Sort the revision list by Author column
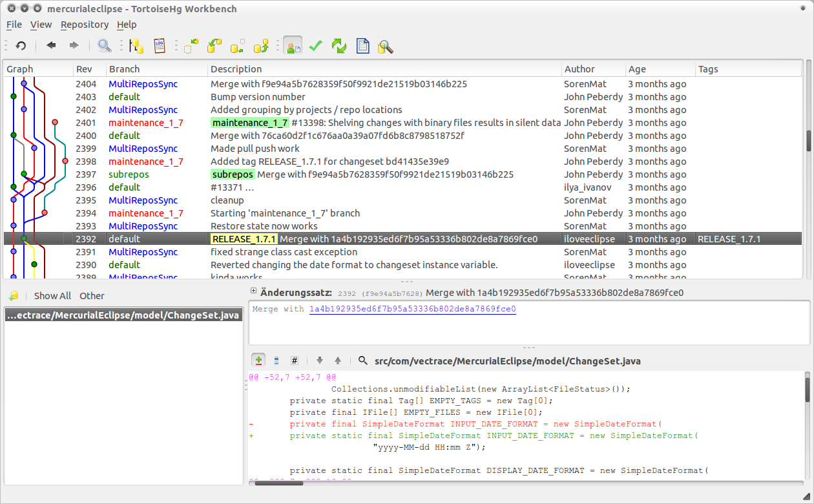 click(x=579, y=69)
